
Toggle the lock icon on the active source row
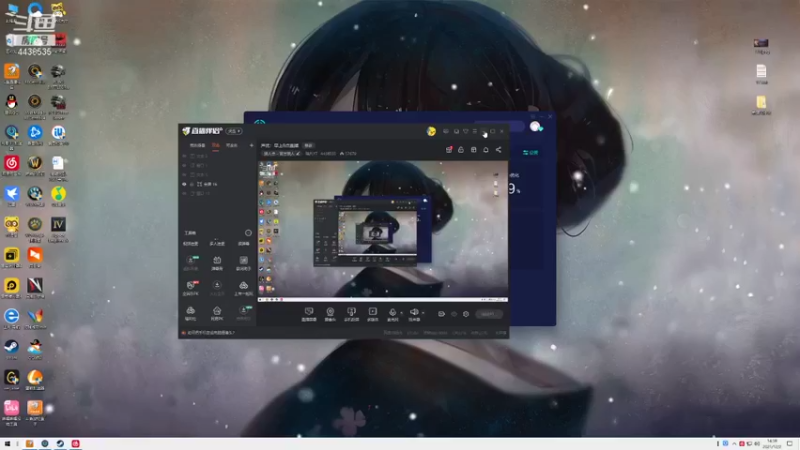[192, 184]
